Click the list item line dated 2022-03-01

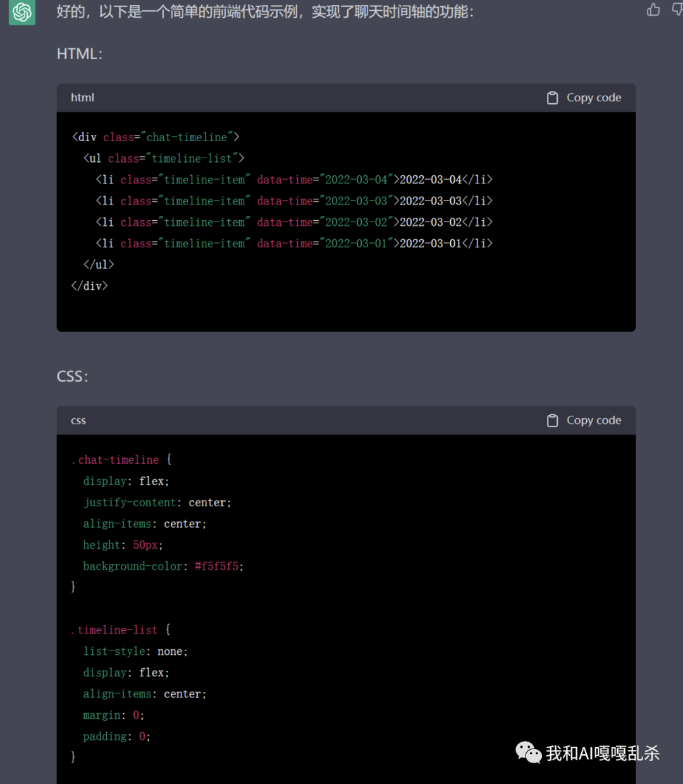click(294, 244)
